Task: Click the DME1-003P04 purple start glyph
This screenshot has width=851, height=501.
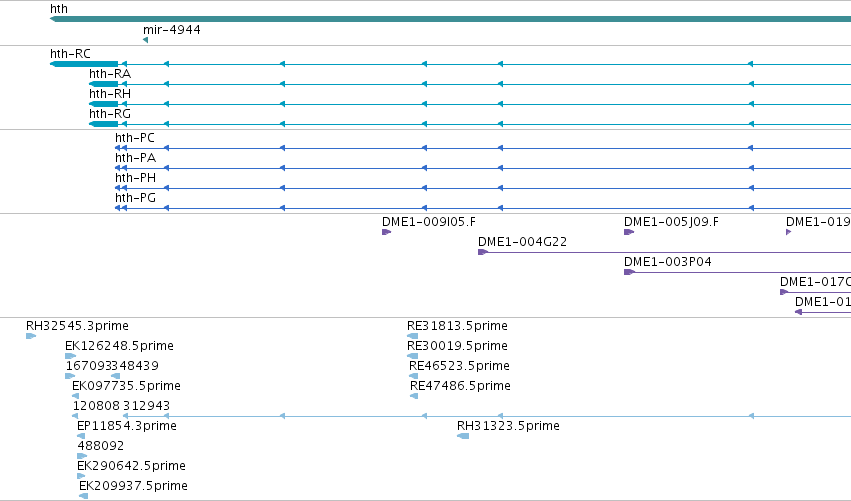Action: 629,272
